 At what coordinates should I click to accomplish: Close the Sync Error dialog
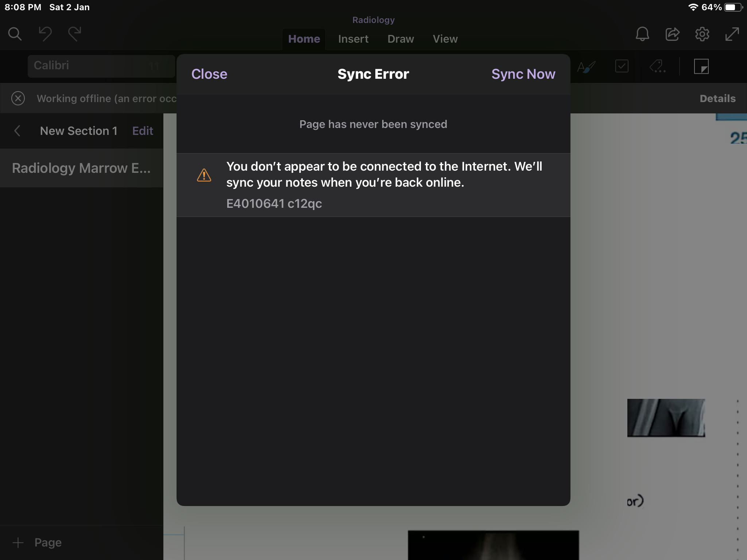point(209,74)
